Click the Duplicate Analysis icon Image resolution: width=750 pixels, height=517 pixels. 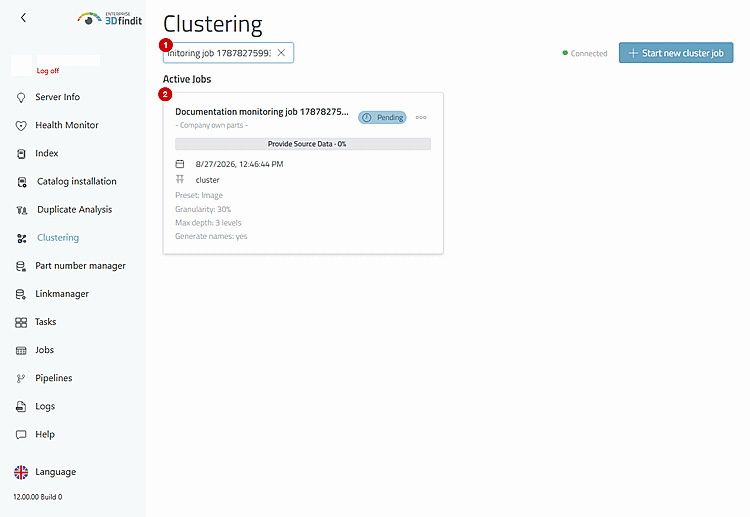(x=22, y=210)
